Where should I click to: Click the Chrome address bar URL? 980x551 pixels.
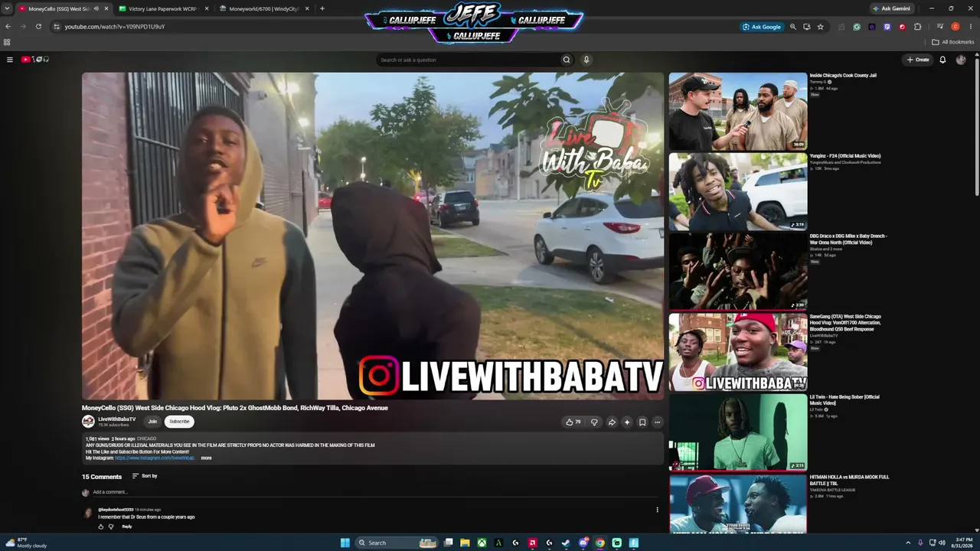(x=115, y=27)
